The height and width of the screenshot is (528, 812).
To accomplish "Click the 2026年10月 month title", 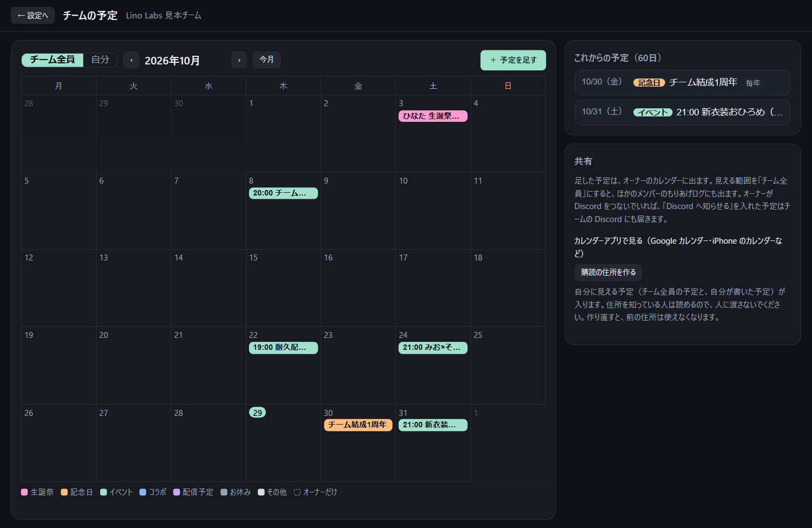I will coord(172,61).
